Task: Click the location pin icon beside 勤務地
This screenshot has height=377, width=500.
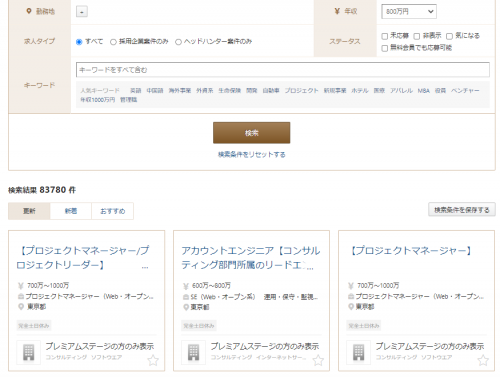Action: 29,11
